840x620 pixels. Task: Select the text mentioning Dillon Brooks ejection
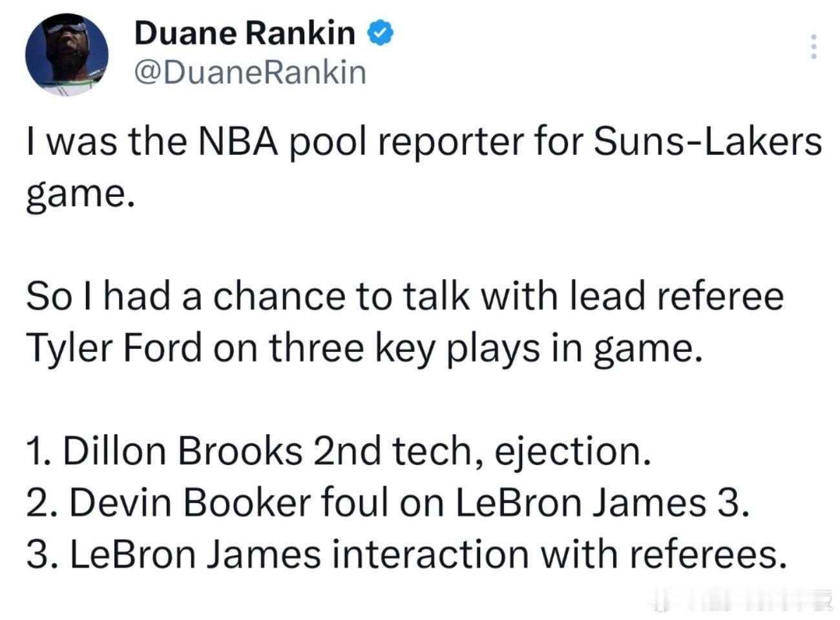click(339, 450)
